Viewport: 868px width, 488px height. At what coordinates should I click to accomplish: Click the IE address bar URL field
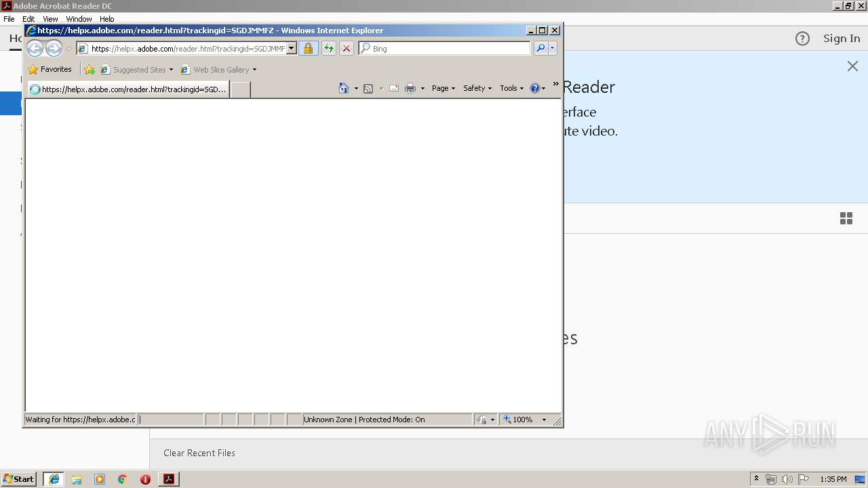coord(181,48)
